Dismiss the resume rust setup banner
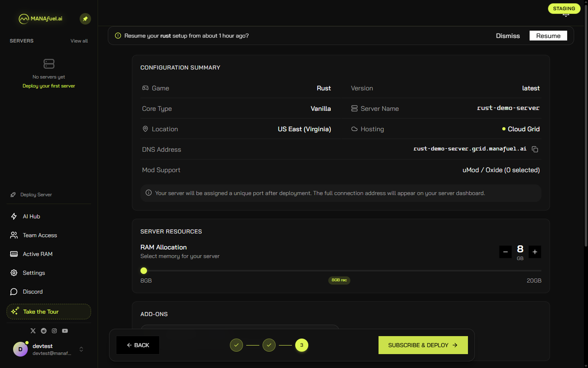Screen dimensions: 588x368 (x=508, y=36)
